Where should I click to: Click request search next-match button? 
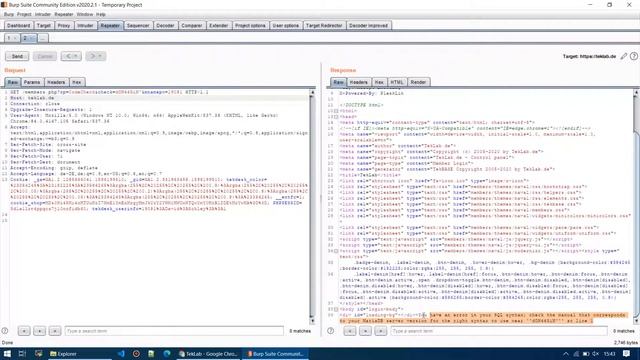click(x=55, y=331)
